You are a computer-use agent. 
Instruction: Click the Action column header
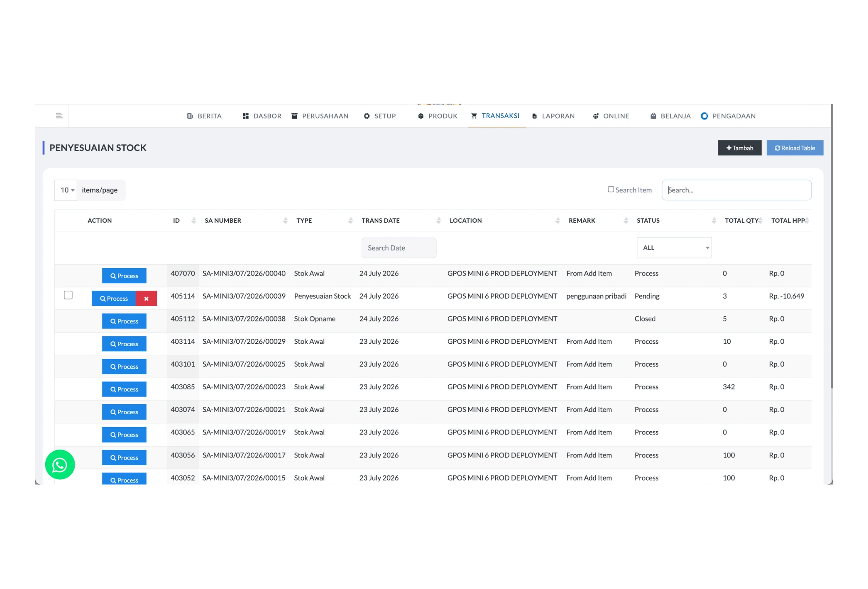(x=100, y=220)
